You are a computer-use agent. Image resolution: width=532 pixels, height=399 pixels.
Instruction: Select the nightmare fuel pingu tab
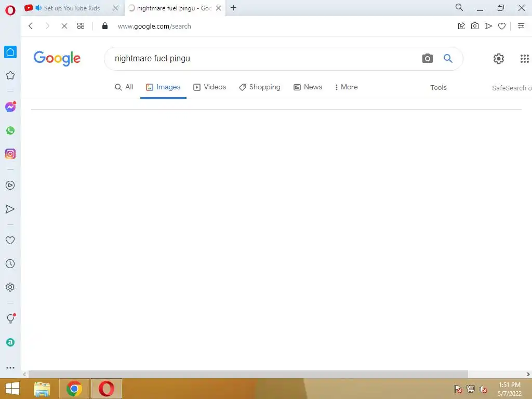point(175,8)
